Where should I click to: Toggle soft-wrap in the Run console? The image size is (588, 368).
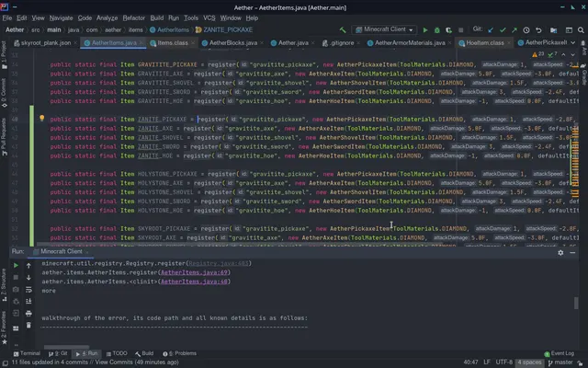pos(28,290)
